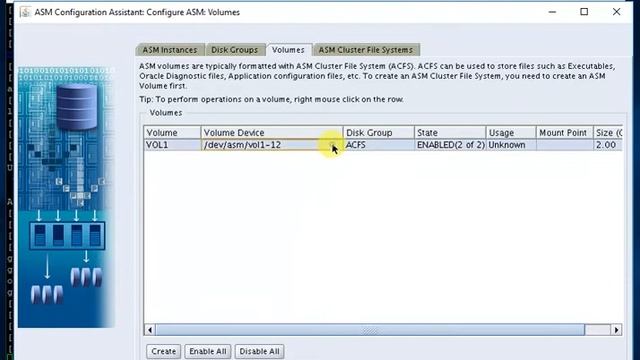Click the empty Mount Point cell of VOL1

point(564,145)
